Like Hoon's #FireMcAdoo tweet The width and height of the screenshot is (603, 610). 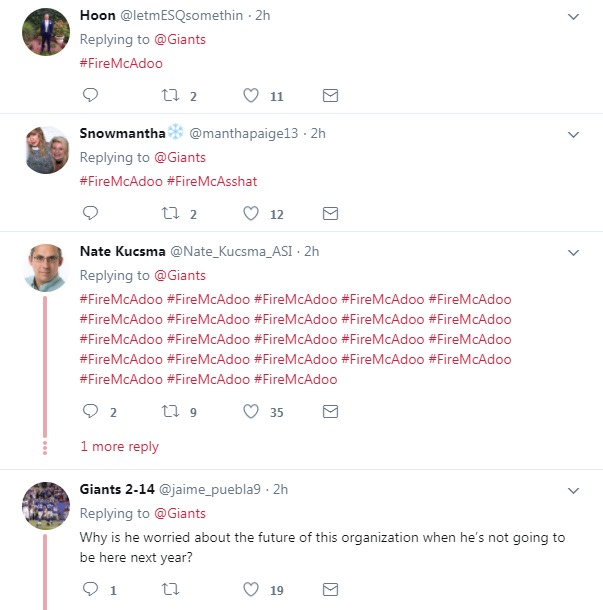(252, 96)
